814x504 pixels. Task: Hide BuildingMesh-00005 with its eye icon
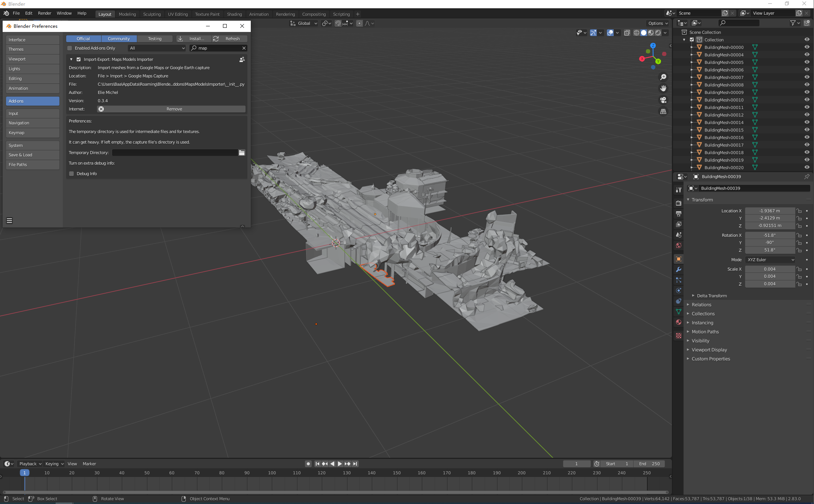[806, 62]
